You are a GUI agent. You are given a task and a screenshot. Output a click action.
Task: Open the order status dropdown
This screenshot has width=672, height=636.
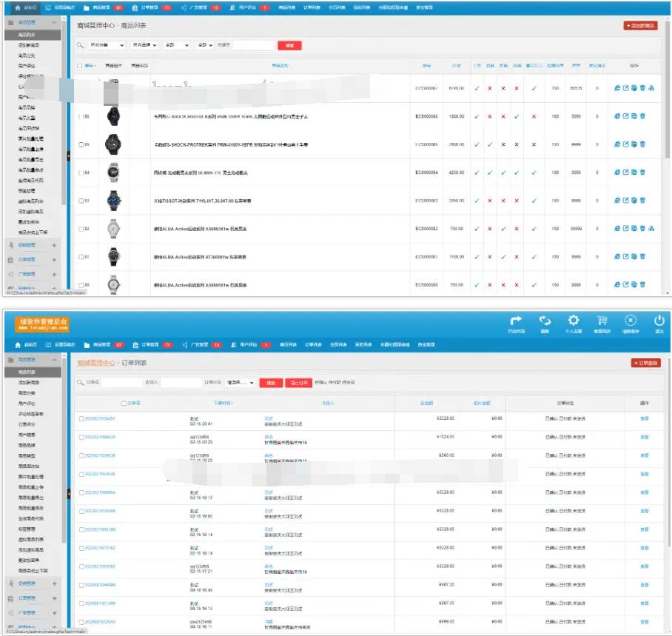241,383
